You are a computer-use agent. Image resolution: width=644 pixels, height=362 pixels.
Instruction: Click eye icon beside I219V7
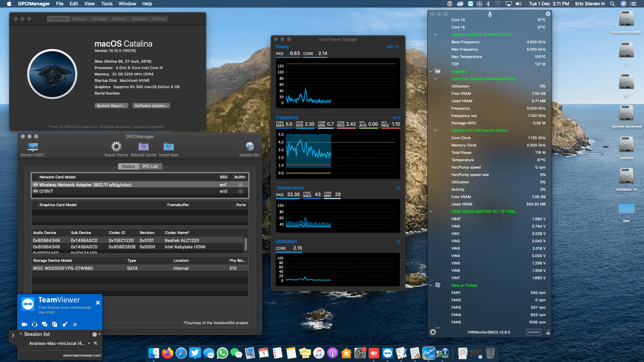[x=36, y=191]
